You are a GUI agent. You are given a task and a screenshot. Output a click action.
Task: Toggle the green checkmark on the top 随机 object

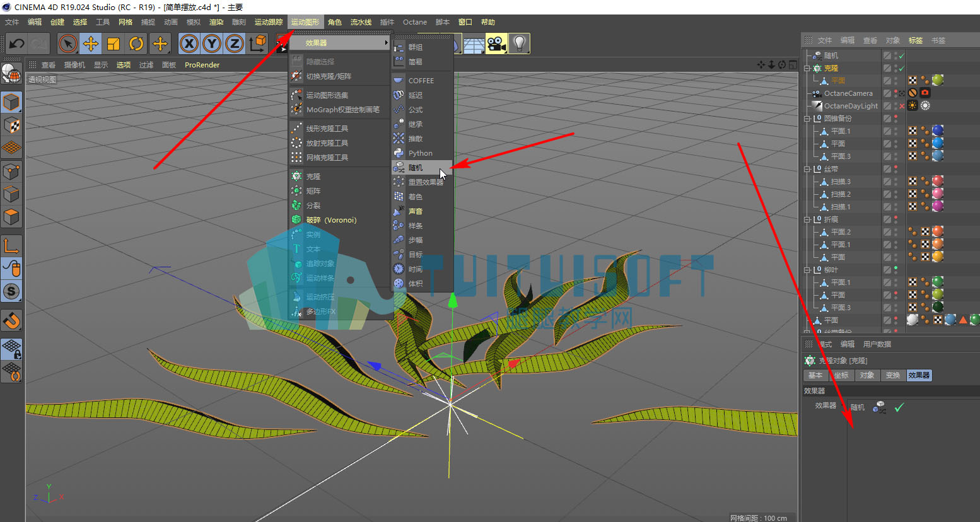(x=902, y=55)
